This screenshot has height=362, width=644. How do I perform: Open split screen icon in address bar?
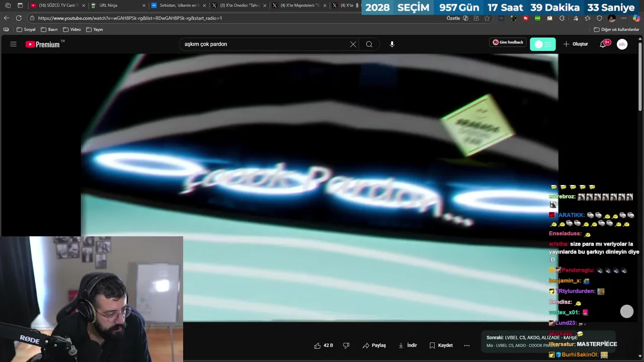476,18
